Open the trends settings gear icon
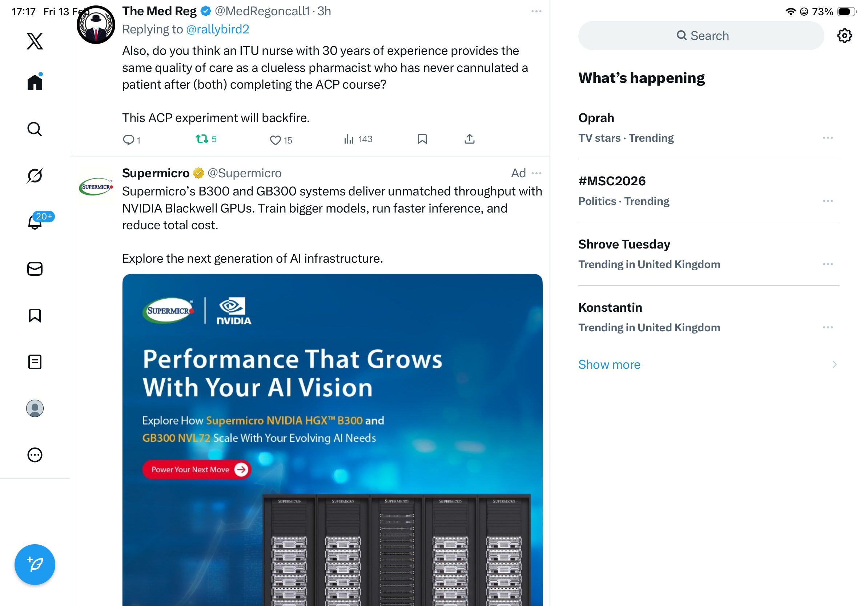 click(x=844, y=36)
